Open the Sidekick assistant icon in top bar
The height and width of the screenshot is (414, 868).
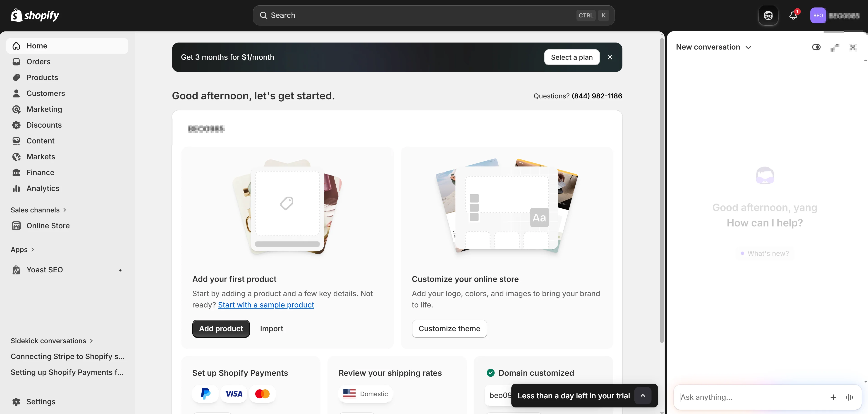[768, 15]
